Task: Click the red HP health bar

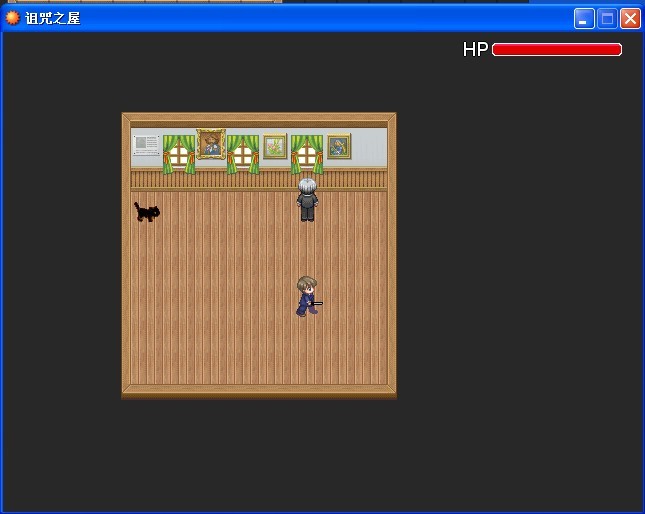Action: pyautogui.click(x=557, y=50)
